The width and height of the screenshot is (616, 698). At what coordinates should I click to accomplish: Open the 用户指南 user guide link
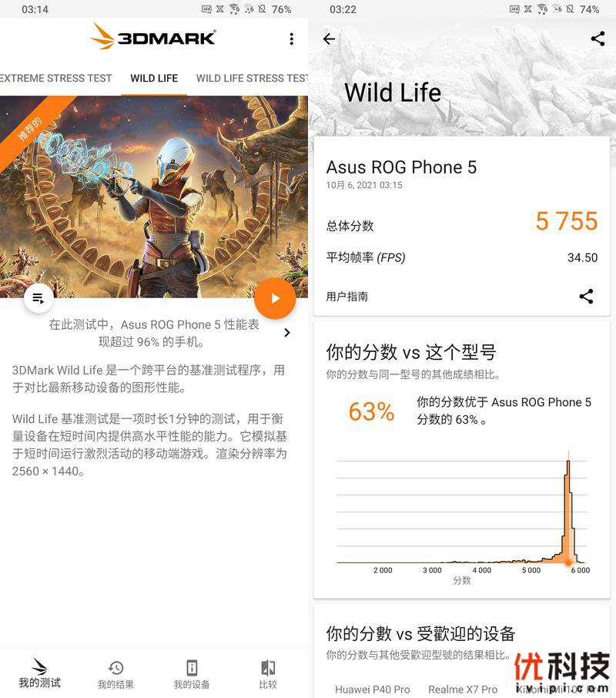pos(347,297)
